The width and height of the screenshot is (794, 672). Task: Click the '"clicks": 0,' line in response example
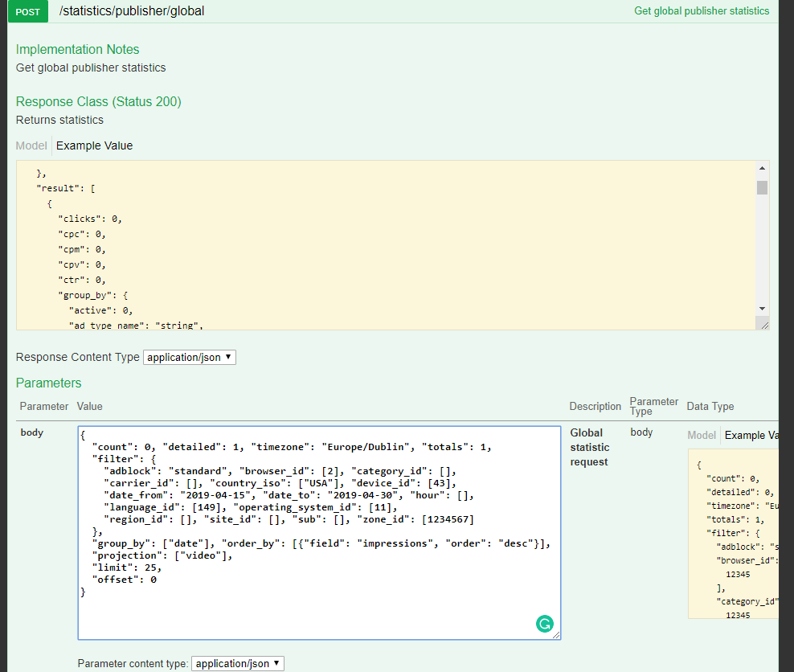click(90, 219)
